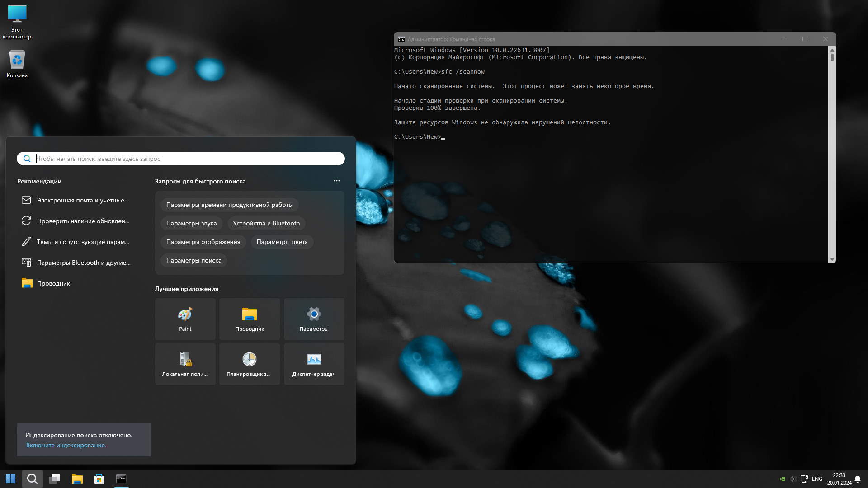Click Windows Start button
Viewport: 868px width, 488px height.
tap(10, 479)
